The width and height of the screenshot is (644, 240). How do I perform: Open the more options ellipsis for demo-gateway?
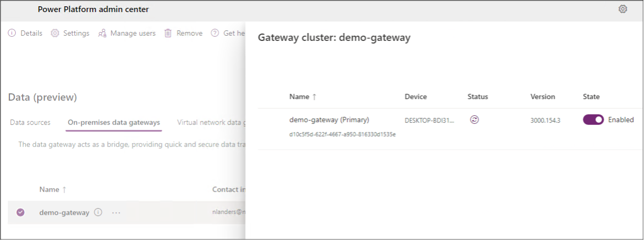(116, 212)
